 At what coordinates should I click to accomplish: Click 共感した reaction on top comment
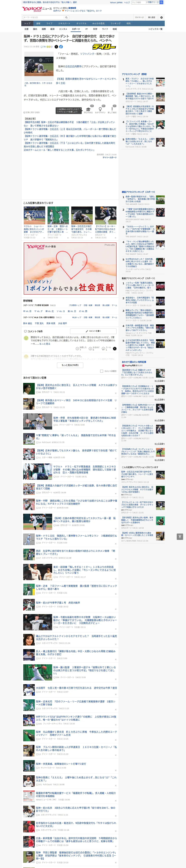[x=81, y=349]
